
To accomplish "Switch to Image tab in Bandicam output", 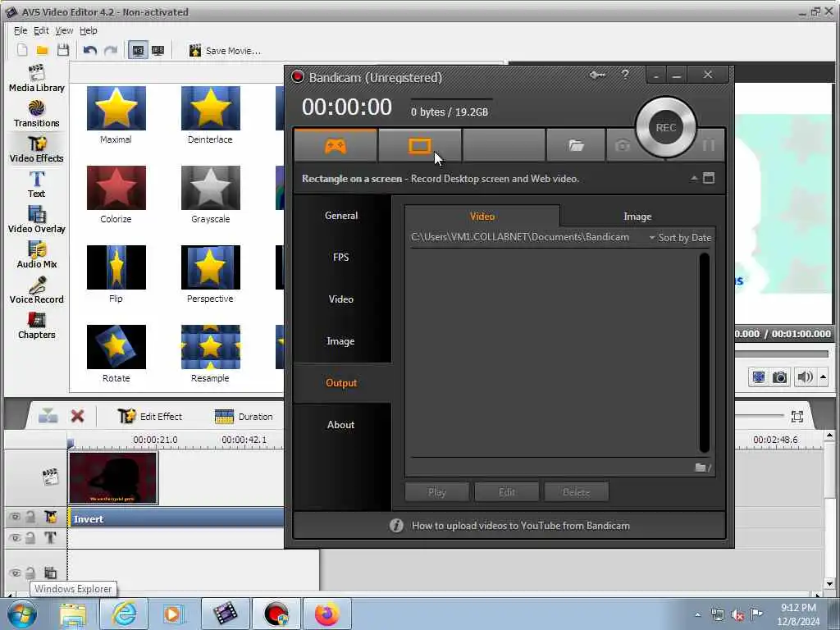I will 637,216.
